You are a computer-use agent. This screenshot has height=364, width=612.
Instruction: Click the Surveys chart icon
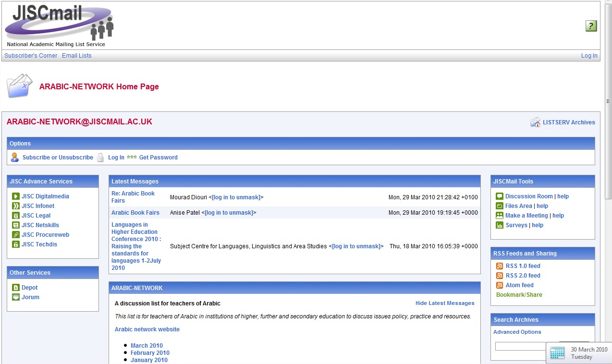click(x=500, y=225)
